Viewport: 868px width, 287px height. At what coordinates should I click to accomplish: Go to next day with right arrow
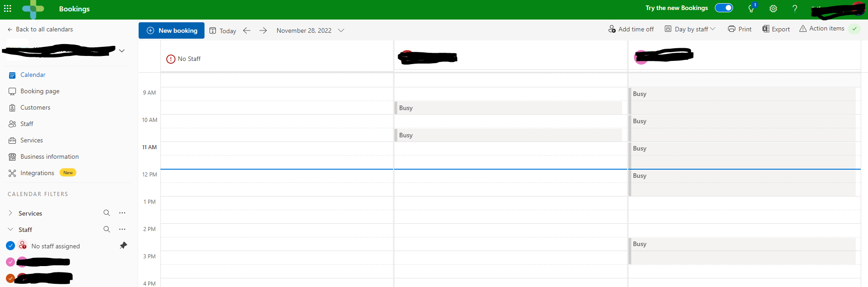pos(263,30)
